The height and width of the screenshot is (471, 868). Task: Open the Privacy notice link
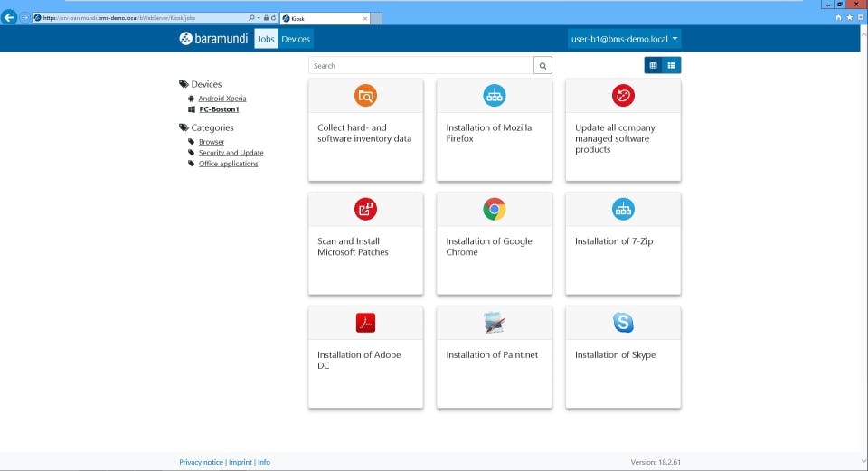(x=201, y=462)
